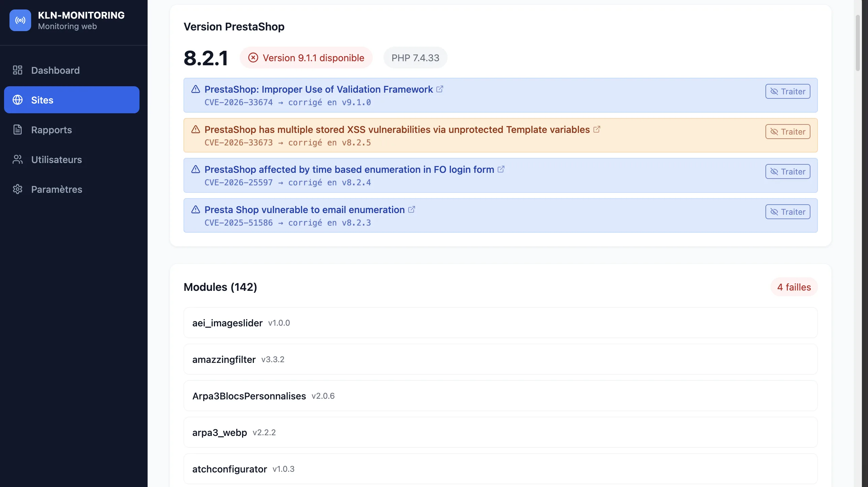Open external link icon for Validation Framework advisory
Screen dimensions: 868x487
coord(440,89)
